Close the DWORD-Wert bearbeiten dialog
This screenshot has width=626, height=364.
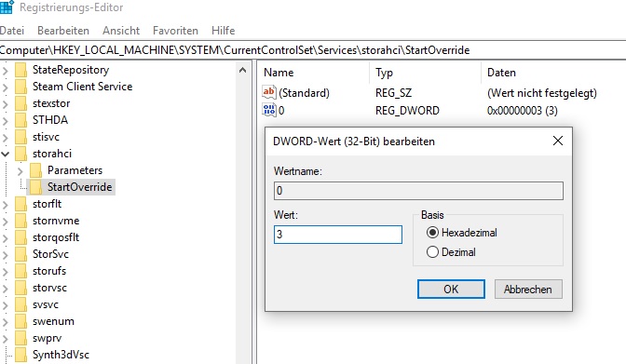(558, 141)
